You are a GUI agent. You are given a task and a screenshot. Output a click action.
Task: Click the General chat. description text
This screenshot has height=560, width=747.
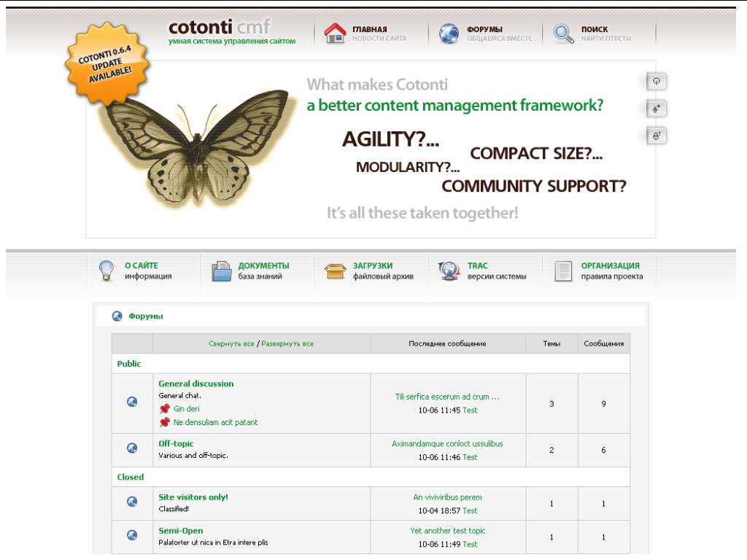[x=179, y=395]
